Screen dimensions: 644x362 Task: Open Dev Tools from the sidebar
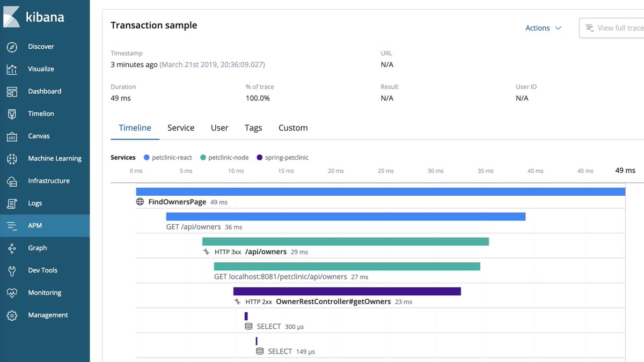[12, 270]
